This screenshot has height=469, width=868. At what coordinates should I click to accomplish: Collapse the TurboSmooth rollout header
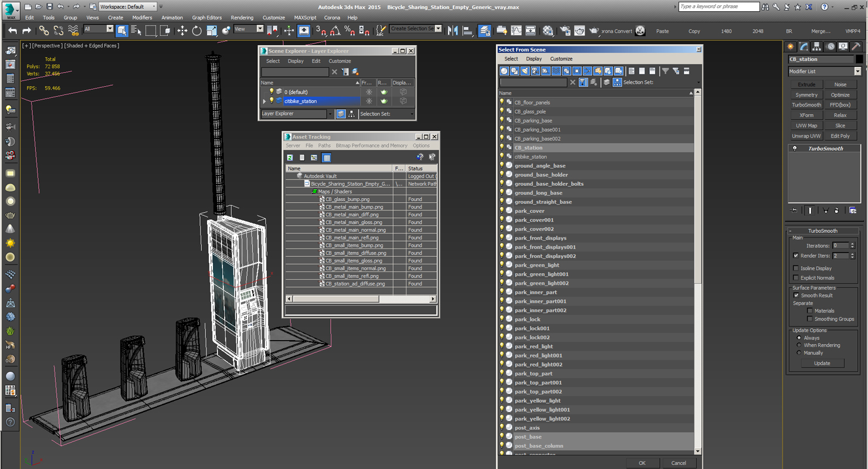pyautogui.click(x=823, y=231)
